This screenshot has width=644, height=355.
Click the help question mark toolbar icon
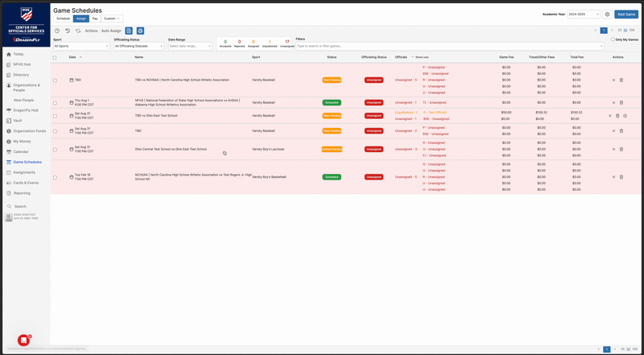pyautogui.click(x=57, y=31)
